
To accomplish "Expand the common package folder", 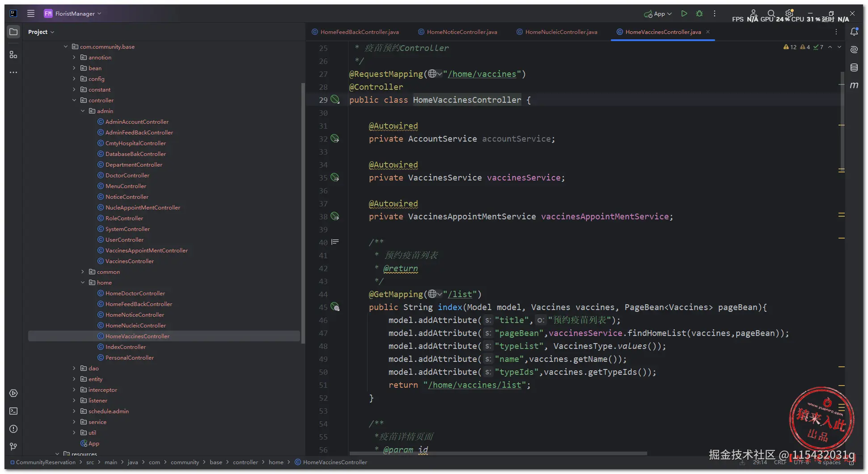I will [83, 272].
